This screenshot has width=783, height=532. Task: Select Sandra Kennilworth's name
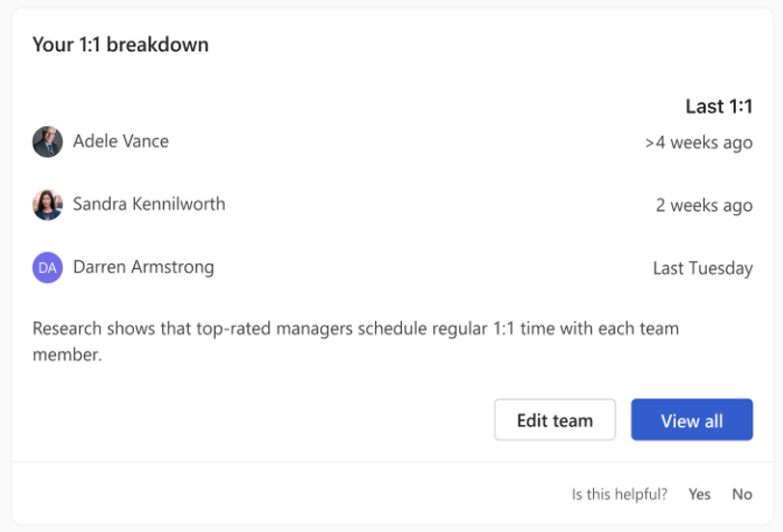point(148,204)
